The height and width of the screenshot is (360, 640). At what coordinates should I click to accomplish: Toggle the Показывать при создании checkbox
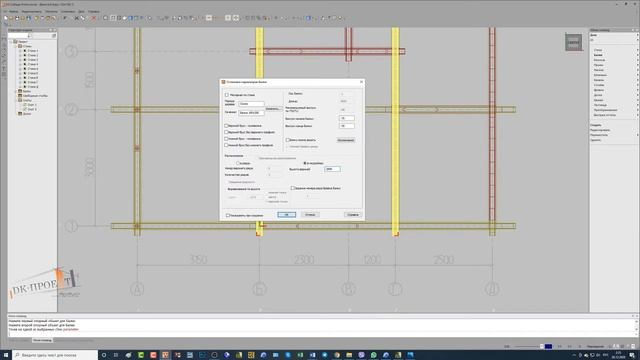228,215
